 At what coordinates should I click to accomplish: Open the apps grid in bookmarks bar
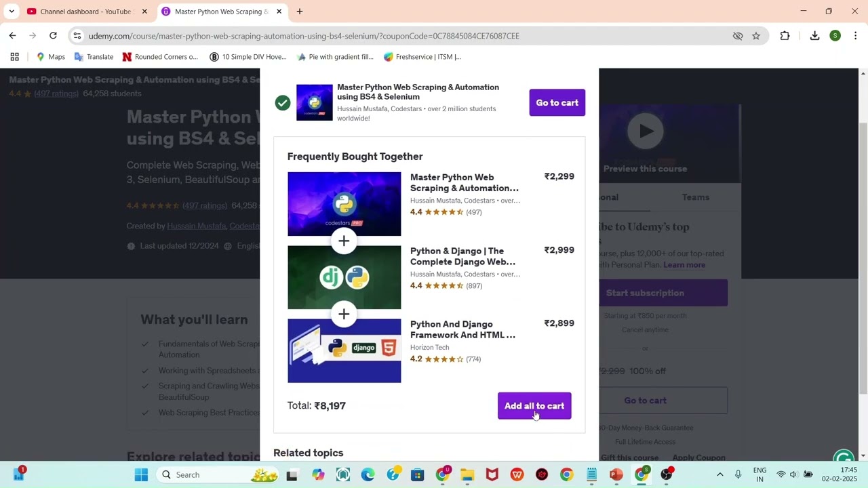coord(14,57)
